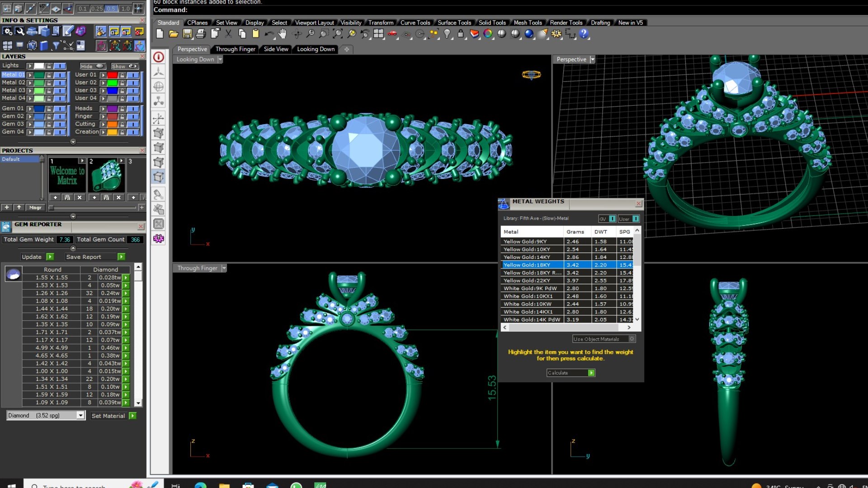The height and width of the screenshot is (488, 868).
Task: Click Update in Gem Reporter
Action: [x=37, y=257]
